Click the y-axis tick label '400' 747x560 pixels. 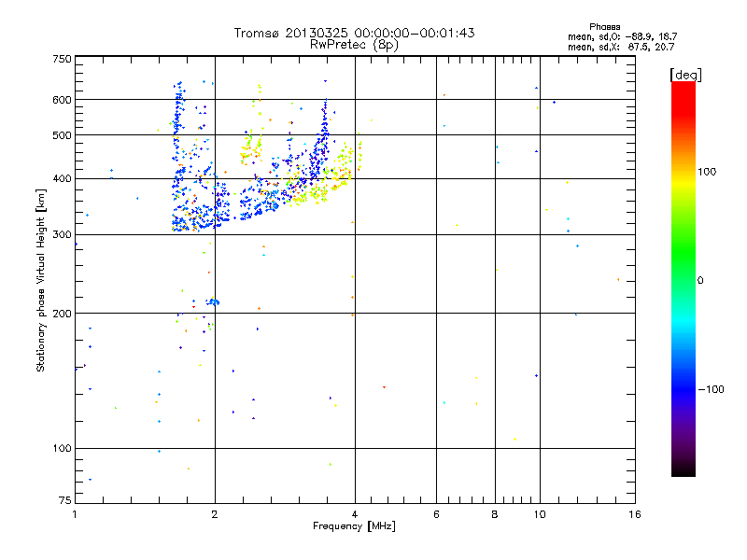click(62, 179)
